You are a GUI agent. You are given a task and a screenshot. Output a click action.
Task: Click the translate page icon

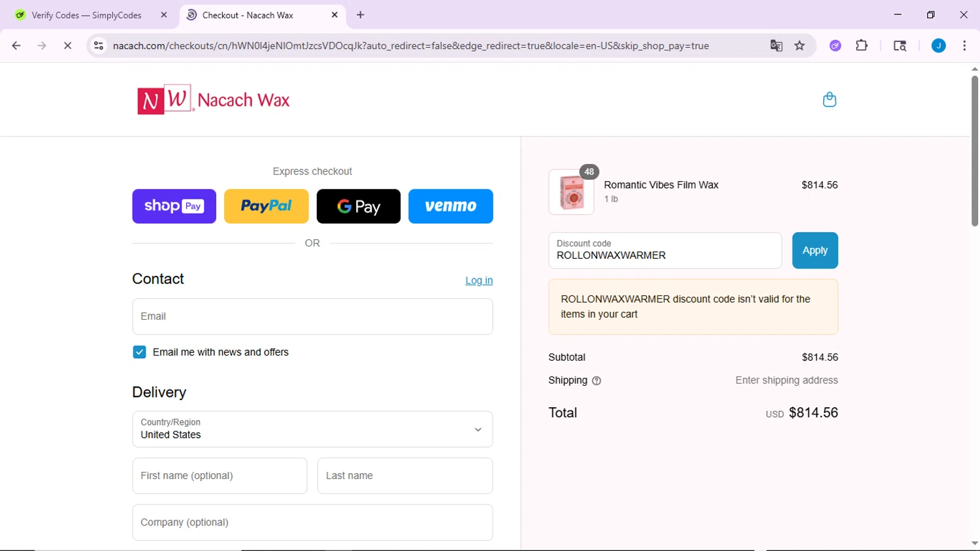click(776, 46)
